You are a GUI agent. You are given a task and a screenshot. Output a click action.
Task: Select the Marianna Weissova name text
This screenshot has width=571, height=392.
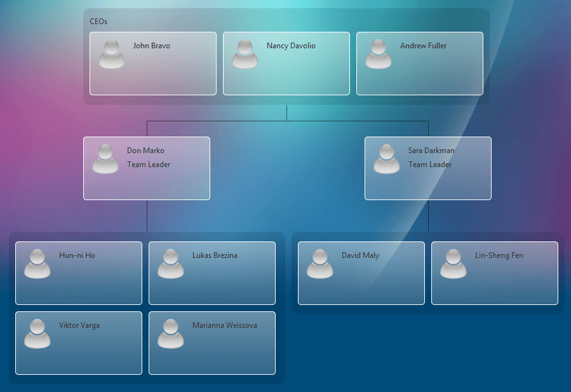tap(225, 325)
